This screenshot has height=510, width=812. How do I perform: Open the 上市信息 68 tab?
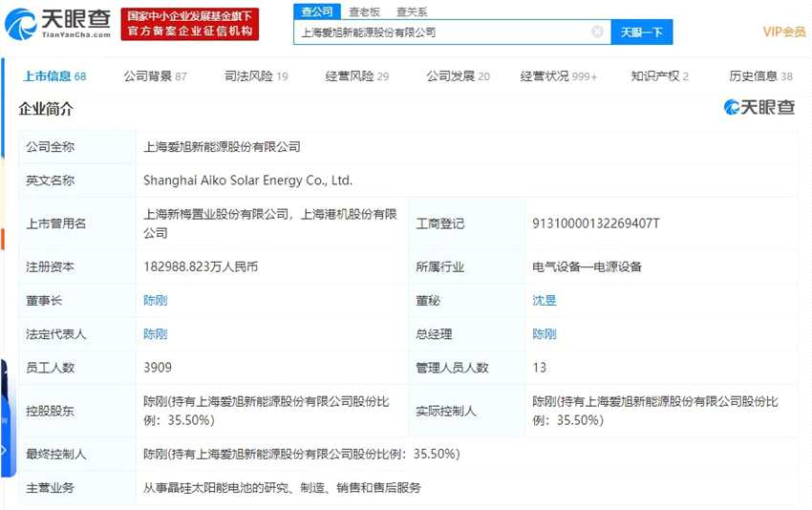click(54, 76)
